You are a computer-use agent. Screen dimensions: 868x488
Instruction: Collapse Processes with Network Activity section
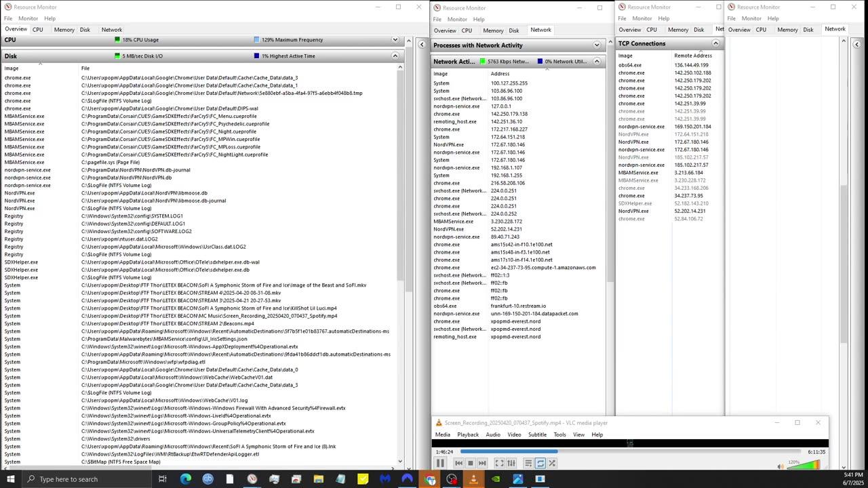tap(597, 45)
